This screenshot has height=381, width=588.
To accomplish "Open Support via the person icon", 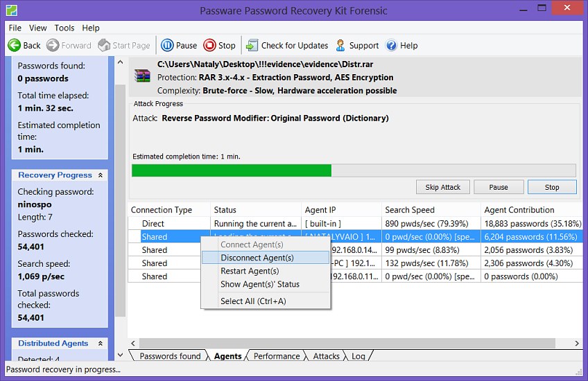I will (340, 45).
